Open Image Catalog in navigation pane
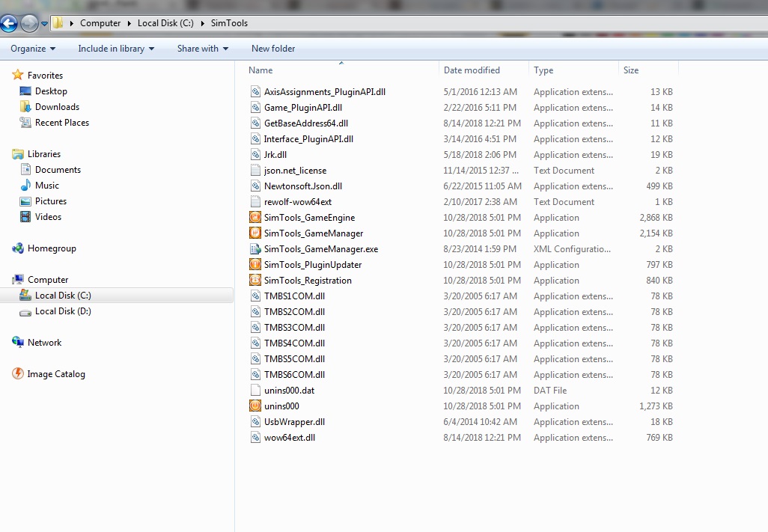Image resolution: width=768 pixels, height=532 pixels. click(56, 373)
